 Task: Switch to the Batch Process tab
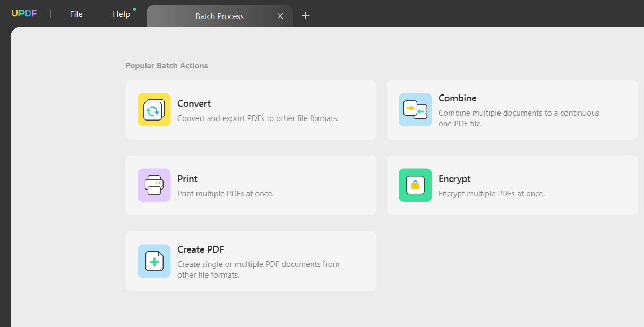point(219,16)
